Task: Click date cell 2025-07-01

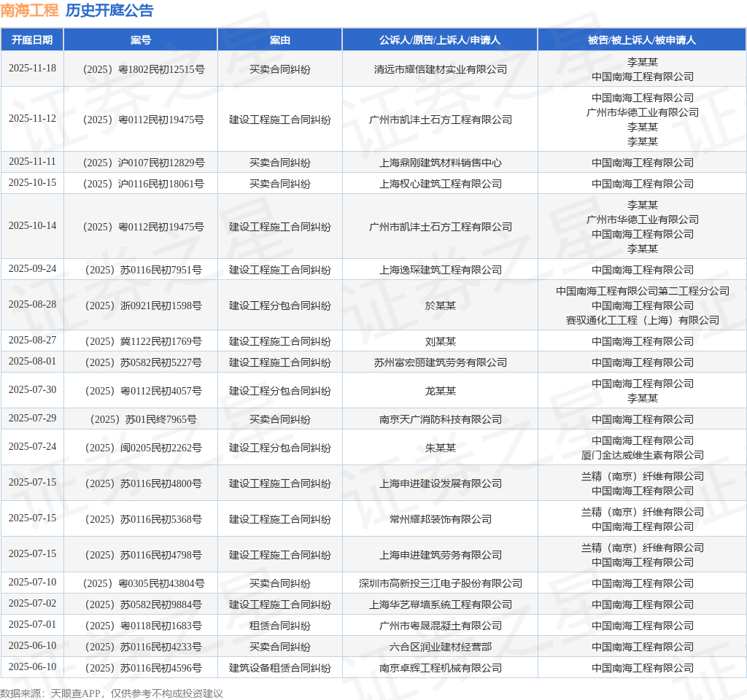Action: [32, 625]
